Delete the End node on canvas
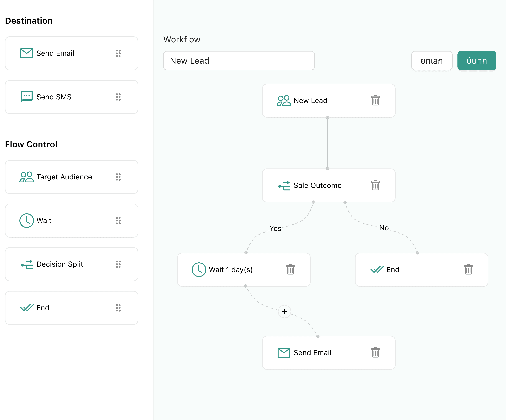The image size is (506, 420). click(468, 269)
